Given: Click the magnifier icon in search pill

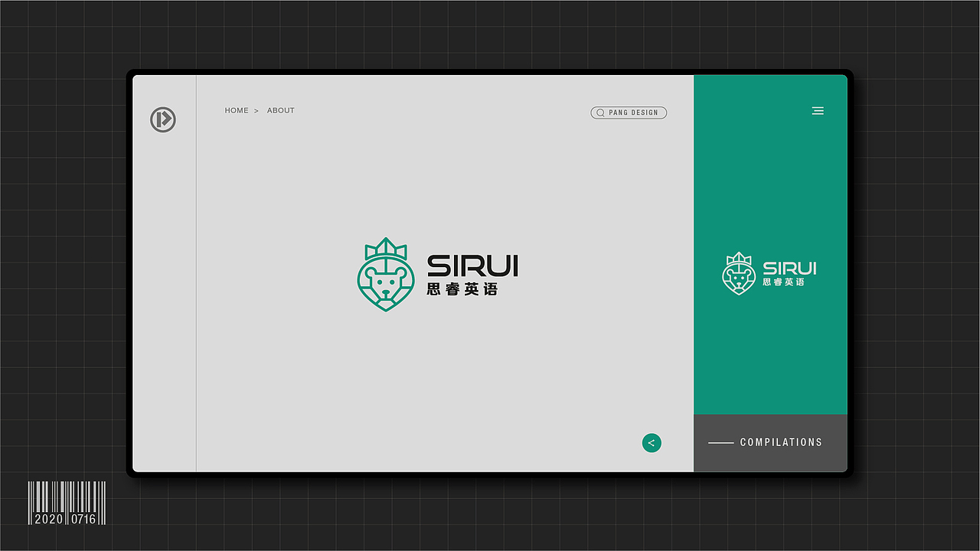Looking at the screenshot, I should [601, 112].
